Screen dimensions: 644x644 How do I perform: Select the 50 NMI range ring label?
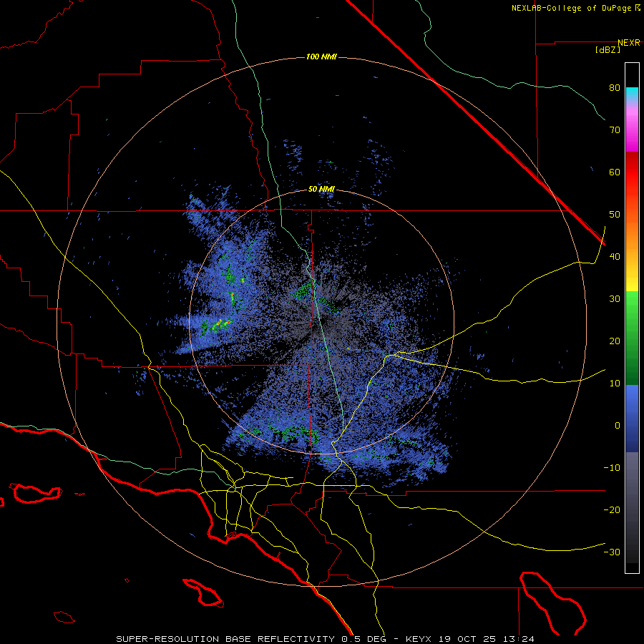coord(321,190)
